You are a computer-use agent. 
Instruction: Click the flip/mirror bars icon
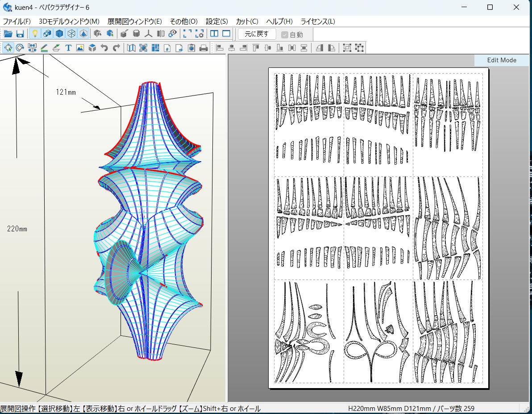pos(161,33)
